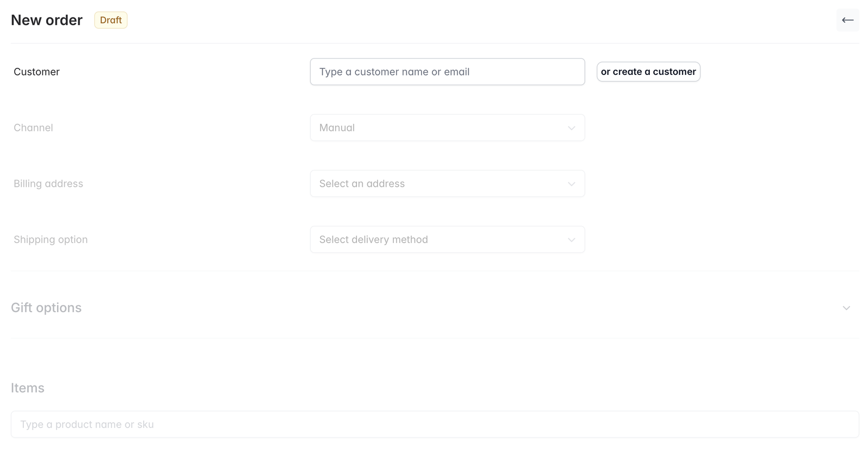The height and width of the screenshot is (463, 868).
Task: Click the Manual value text
Action: 337,128
